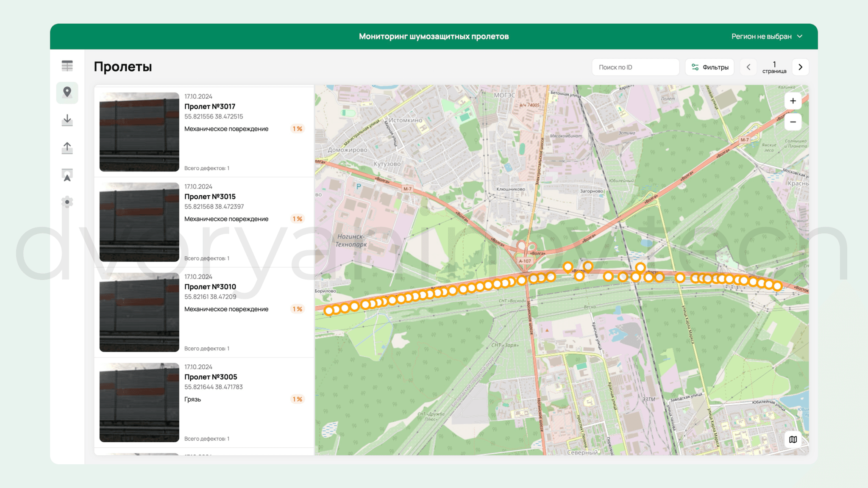The image size is (868, 488).
Task: Go to the previous page arrow
Action: coord(748,67)
